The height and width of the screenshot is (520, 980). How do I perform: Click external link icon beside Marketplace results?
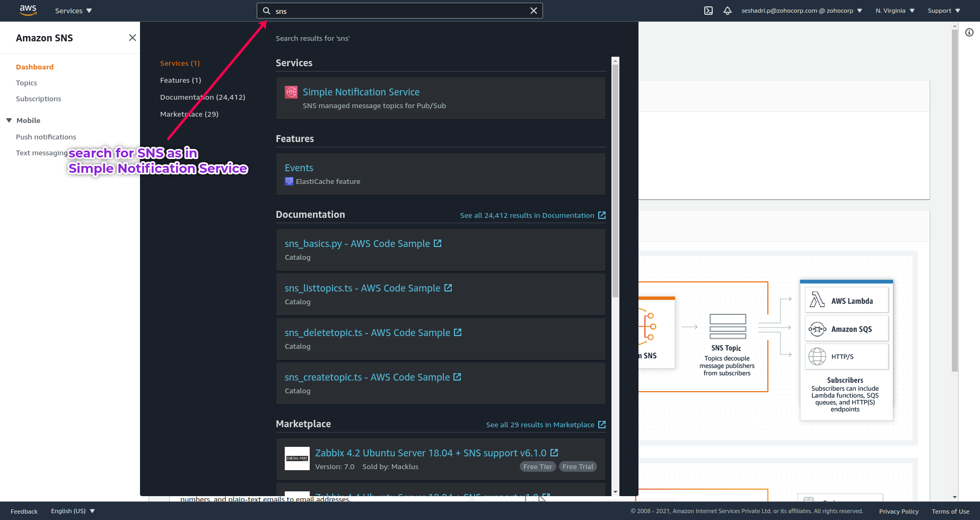point(602,425)
